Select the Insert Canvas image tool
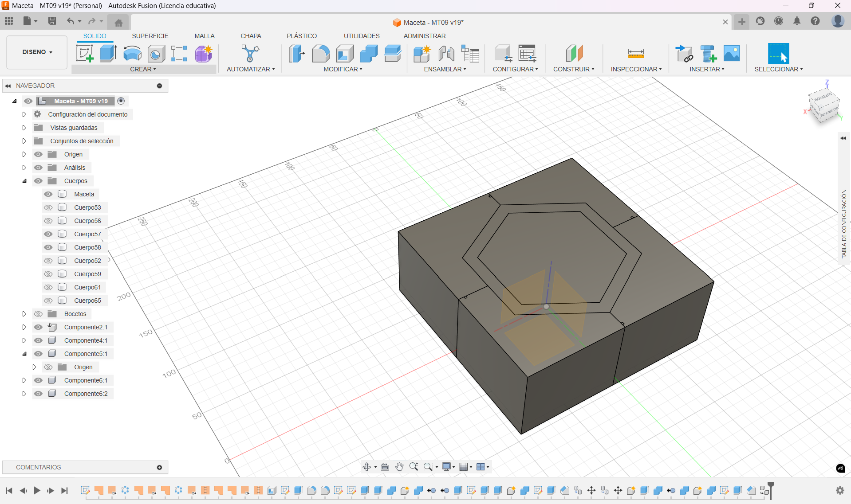This screenshot has height=504, width=851. [x=732, y=54]
